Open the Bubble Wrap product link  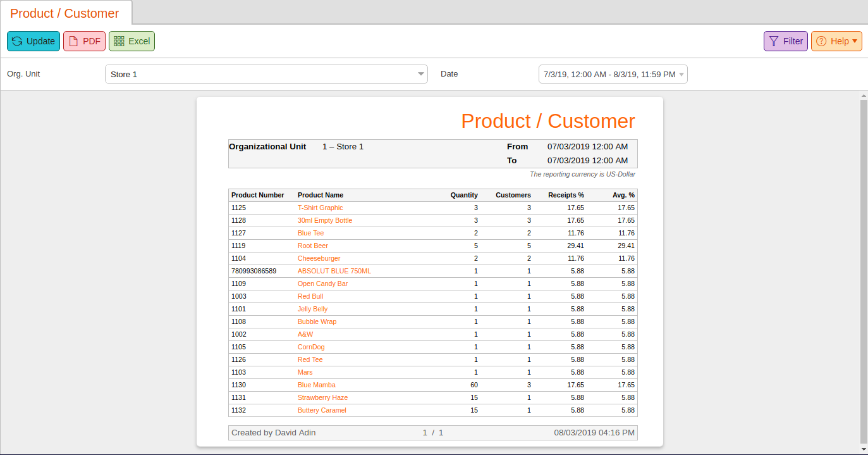pos(317,321)
